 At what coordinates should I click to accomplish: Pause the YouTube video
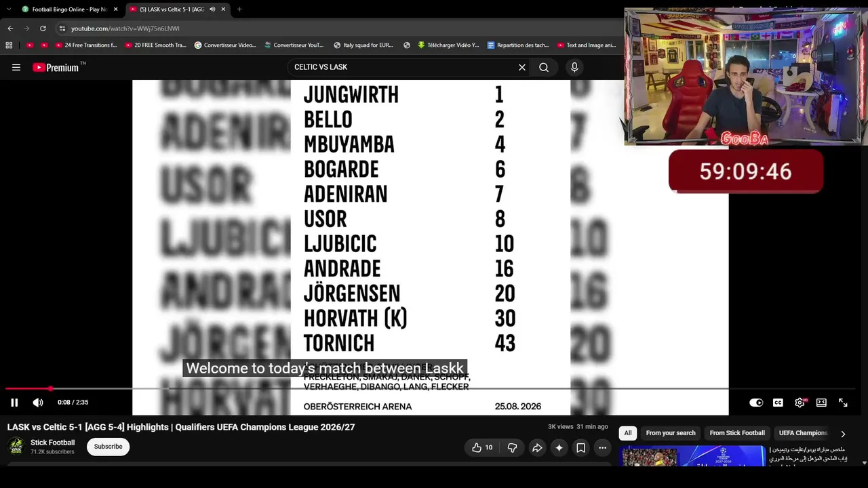14,403
